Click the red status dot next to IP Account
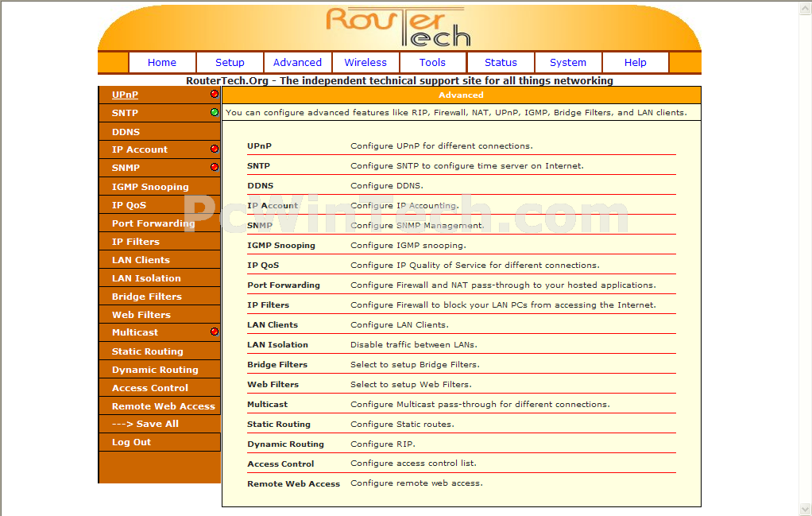This screenshot has width=812, height=516. pyautogui.click(x=215, y=149)
